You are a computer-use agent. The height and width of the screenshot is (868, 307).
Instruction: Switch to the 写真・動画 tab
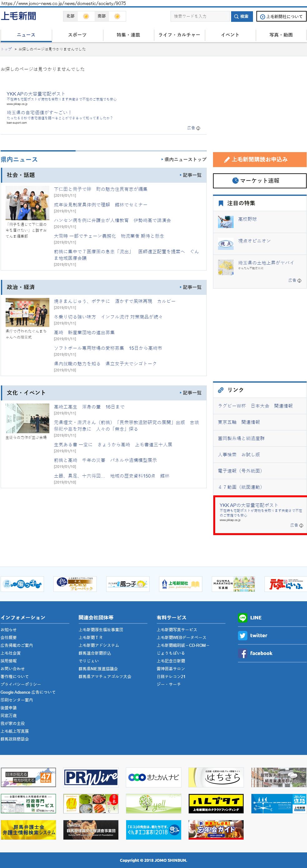(281, 35)
